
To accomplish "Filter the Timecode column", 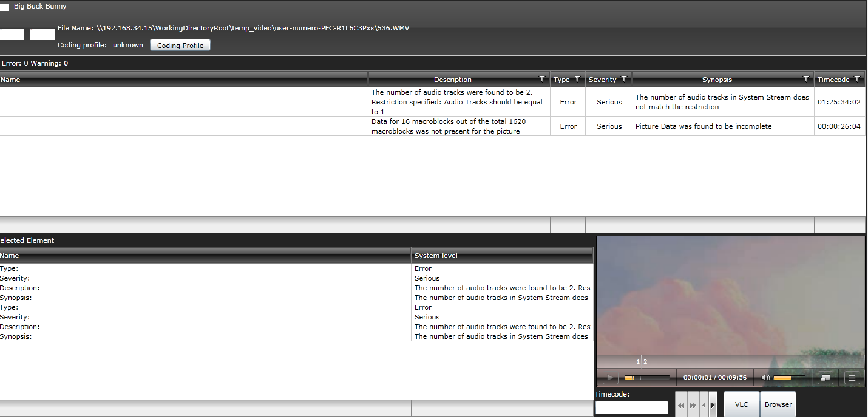I will tap(856, 79).
